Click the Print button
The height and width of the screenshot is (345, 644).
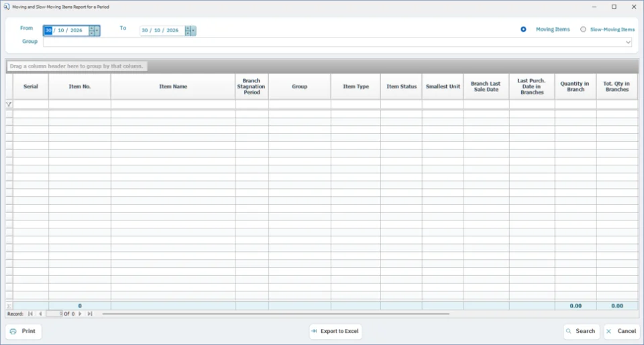[x=23, y=331]
